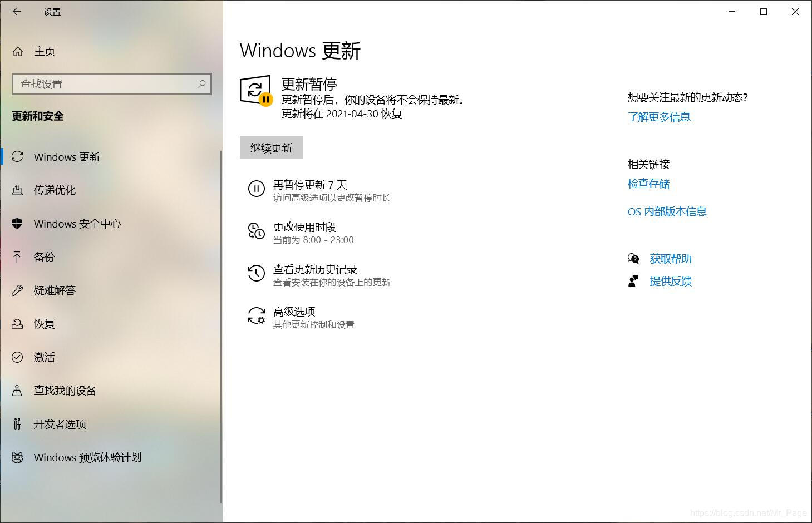Screen dimensions: 812x523
Task: Open the 检查存储 link
Action: pos(648,184)
